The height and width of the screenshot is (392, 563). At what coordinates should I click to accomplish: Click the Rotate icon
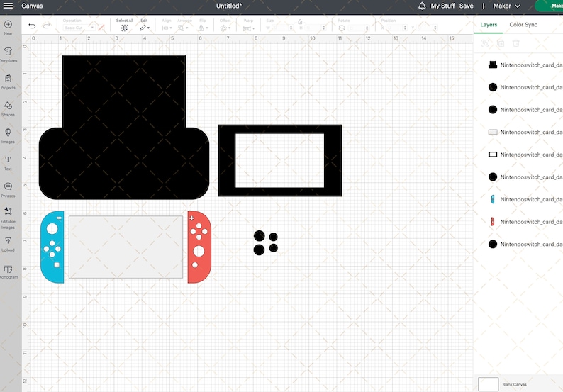[x=342, y=28]
